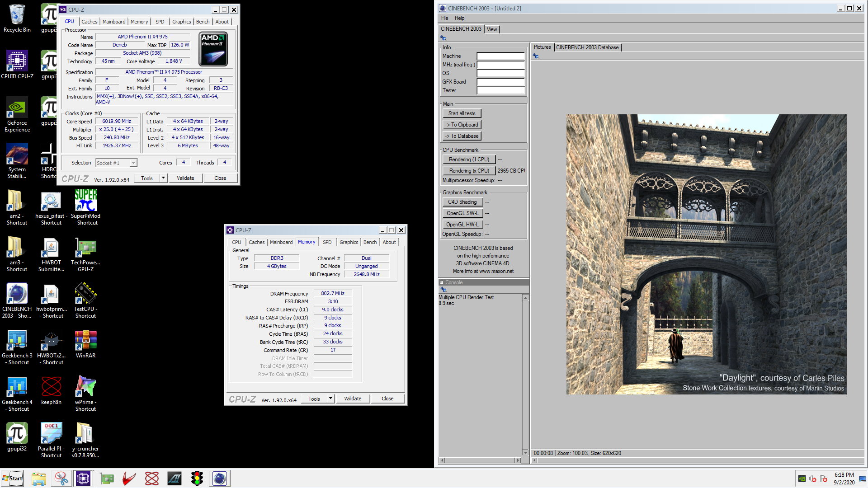The image size is (868, 488).
Task: Open the CPUID CPU-Z desktop shortcut
Action: pyautogui.click(x=17, y=65)
